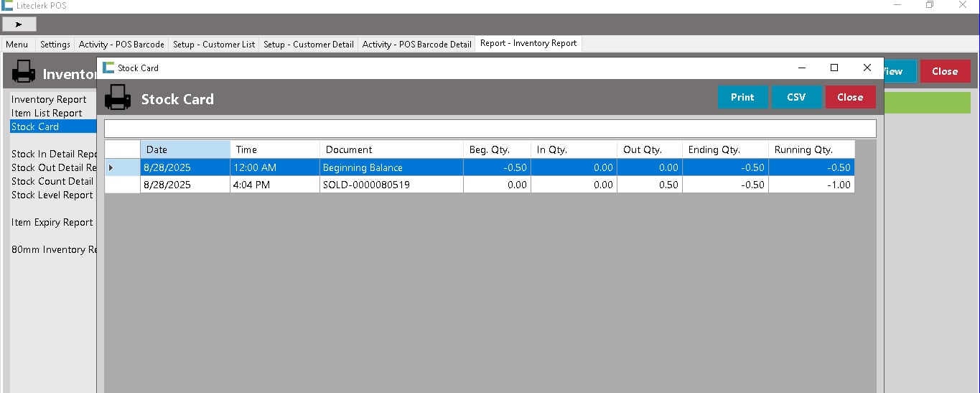
Task: Go to Activity - POS Barcode Detail tab
Action: (x=416, y=44)
